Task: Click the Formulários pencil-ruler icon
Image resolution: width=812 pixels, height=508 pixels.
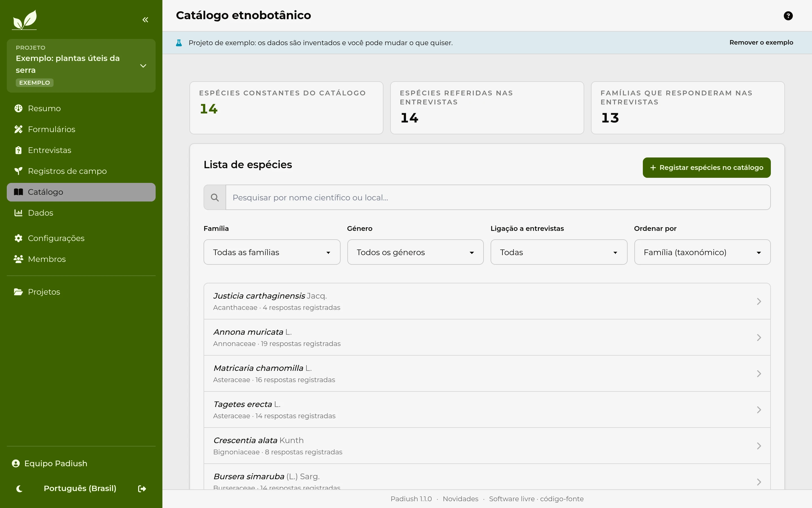Action: (x=18, y=129)
